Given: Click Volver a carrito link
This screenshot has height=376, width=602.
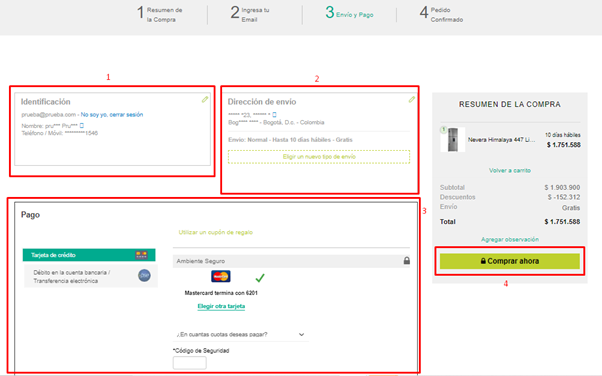Looking at the screenshot, I should tap(510, 170).
